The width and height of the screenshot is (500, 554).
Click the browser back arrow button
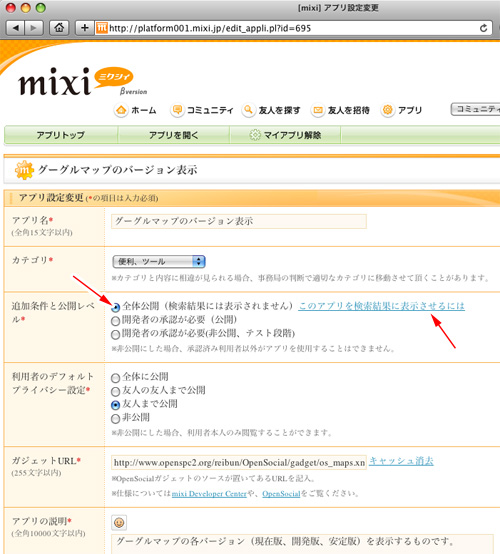point(16,28)
